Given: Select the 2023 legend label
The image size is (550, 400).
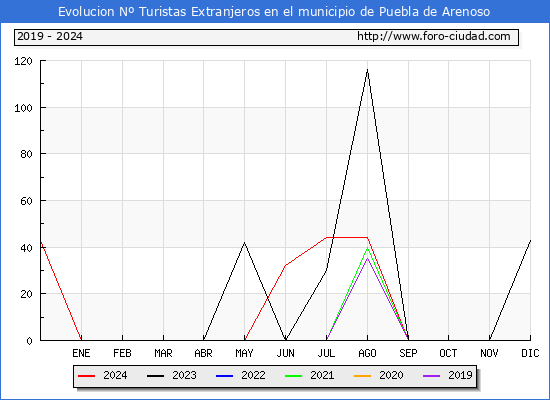Looking at the screenshot, I should click(184, 375).
